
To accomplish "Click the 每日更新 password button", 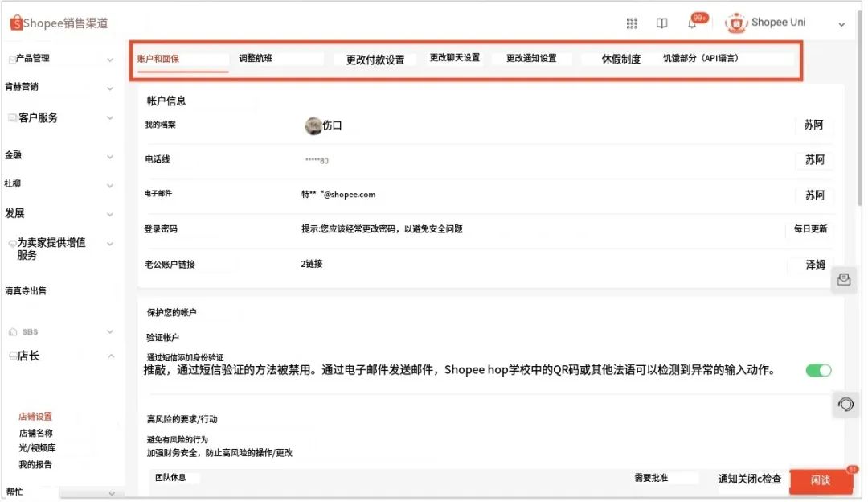I will (810, 229).
